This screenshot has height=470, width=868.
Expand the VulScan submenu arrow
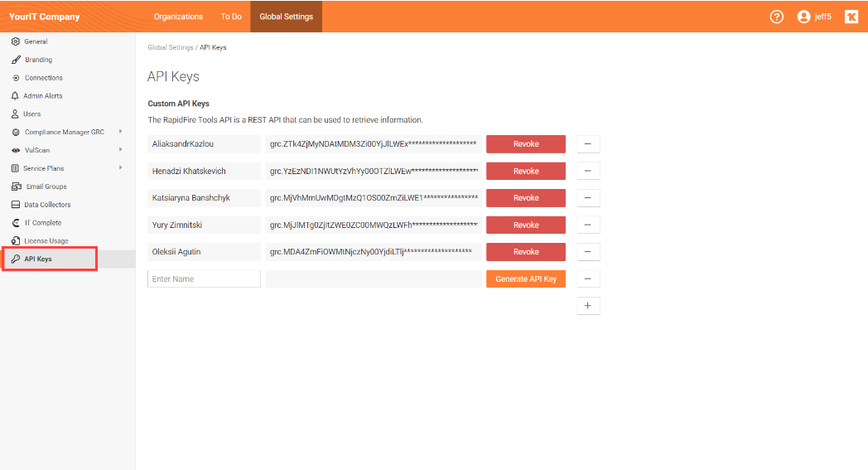(121, 150)
